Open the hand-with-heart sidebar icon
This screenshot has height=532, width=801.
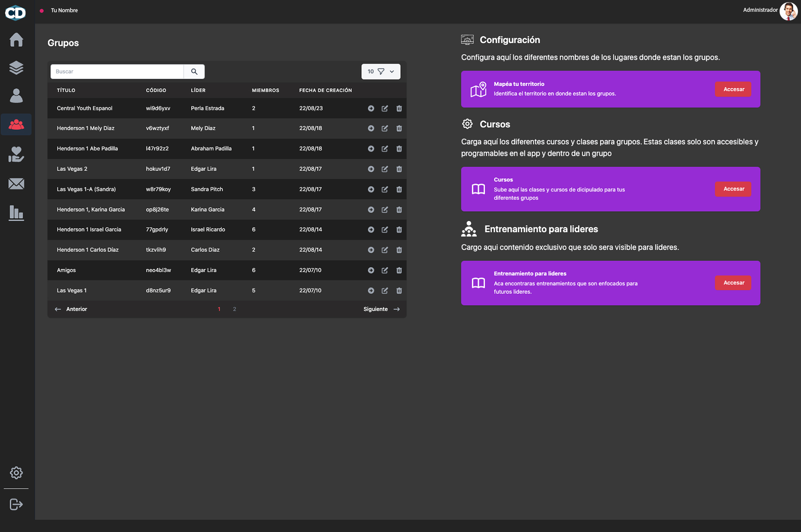coord(16,154)
